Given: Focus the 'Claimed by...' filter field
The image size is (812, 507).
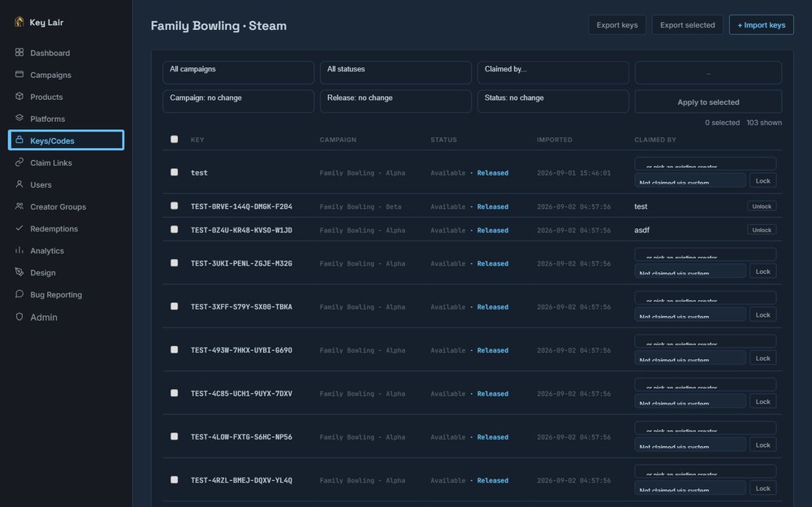Looking at the screenshot, I should pos(553,72).
